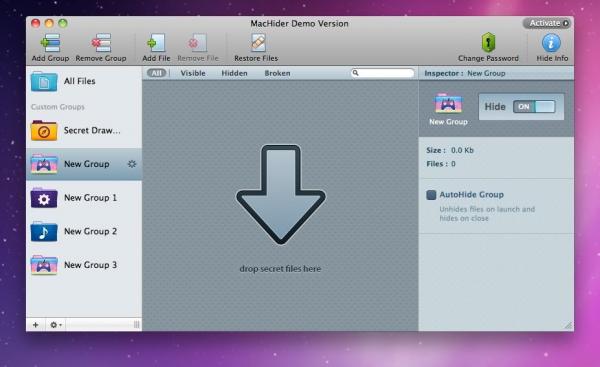Click the Hide Info icon
This screenshot has height=367, width=600.
click(x=551, y=43)
